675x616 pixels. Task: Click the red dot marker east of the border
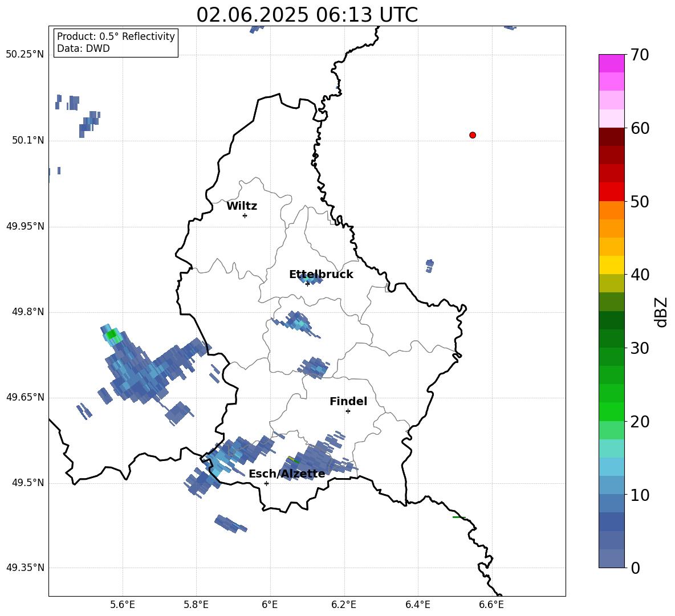(473, 135)
